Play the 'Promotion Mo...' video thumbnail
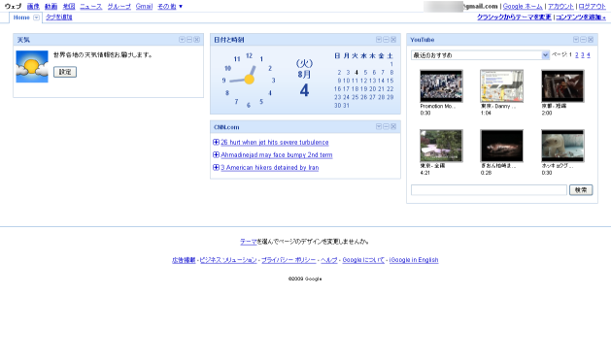The image size is (611, 364). pyautogui.click(x=441, y=86)
